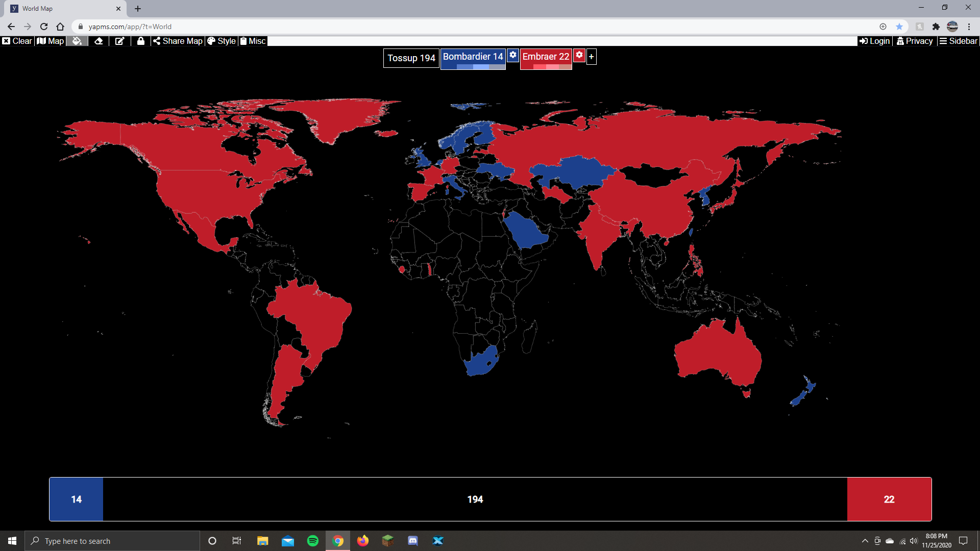Open Embraer candidate settings gear
This screenshot has width=980, height=551.
pos(579,55)
